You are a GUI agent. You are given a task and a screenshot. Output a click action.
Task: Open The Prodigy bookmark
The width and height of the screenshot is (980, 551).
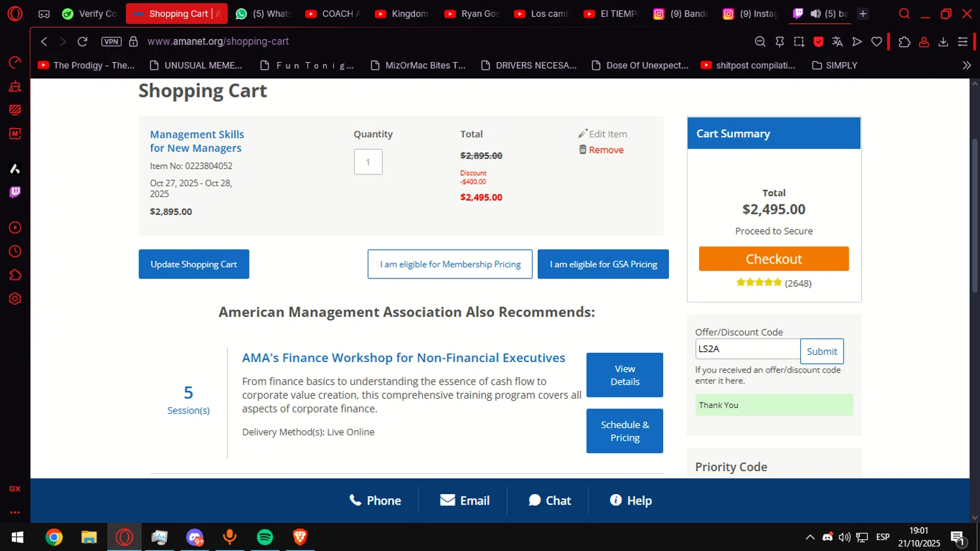tap(86, 65)
